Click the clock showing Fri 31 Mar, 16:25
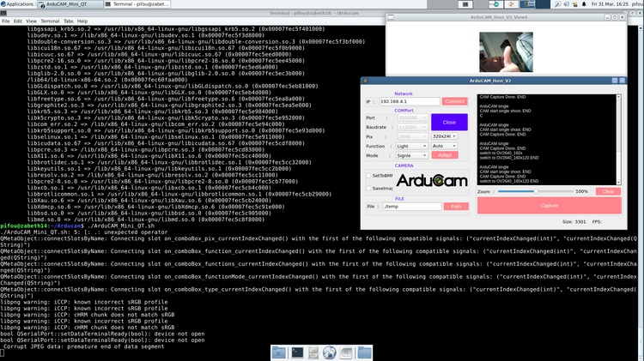Viewport: 644px width, 361px height. point(610,4)
